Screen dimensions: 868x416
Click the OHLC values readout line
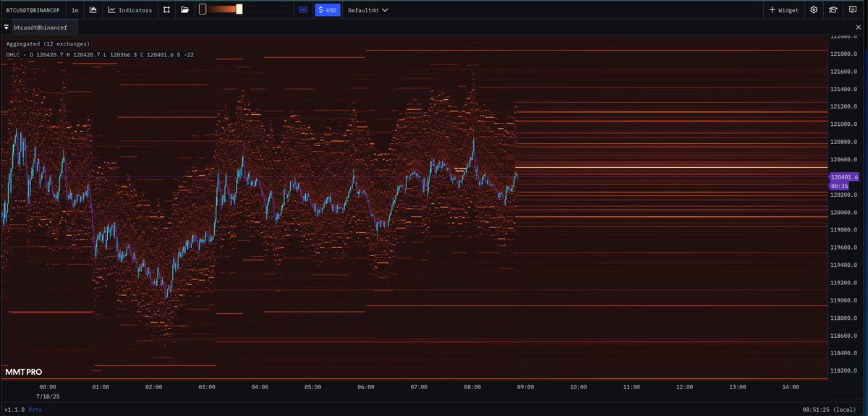coord(100,55)
